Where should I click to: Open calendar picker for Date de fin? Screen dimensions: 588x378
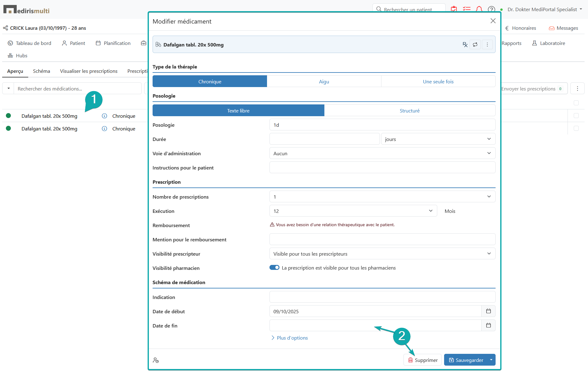[488, 325]
